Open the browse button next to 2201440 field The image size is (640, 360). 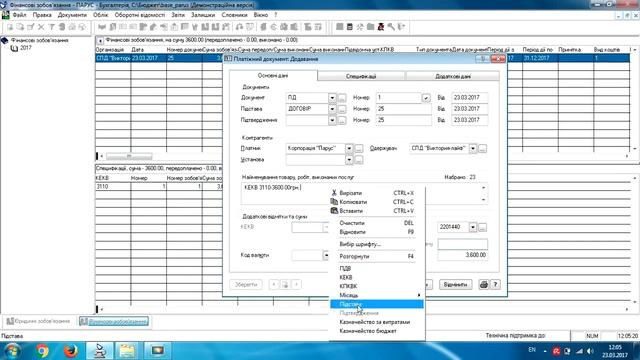click(x=482, y=227)
